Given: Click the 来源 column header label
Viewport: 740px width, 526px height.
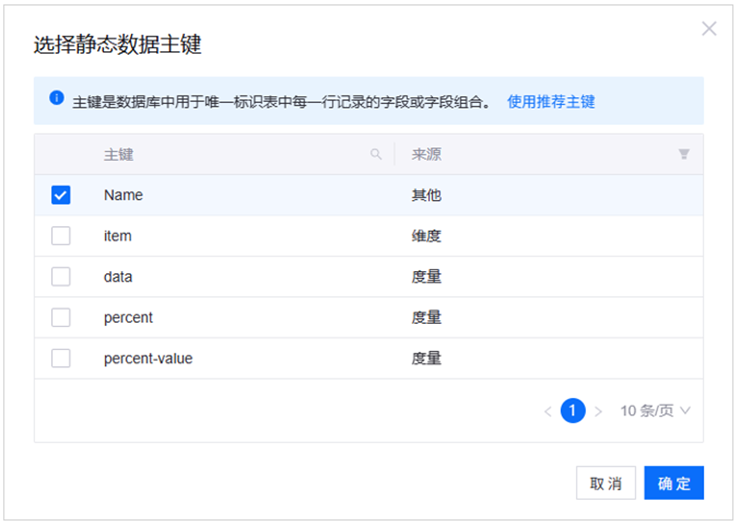Looking at the screenshot, I should click(x=427, y=155).
